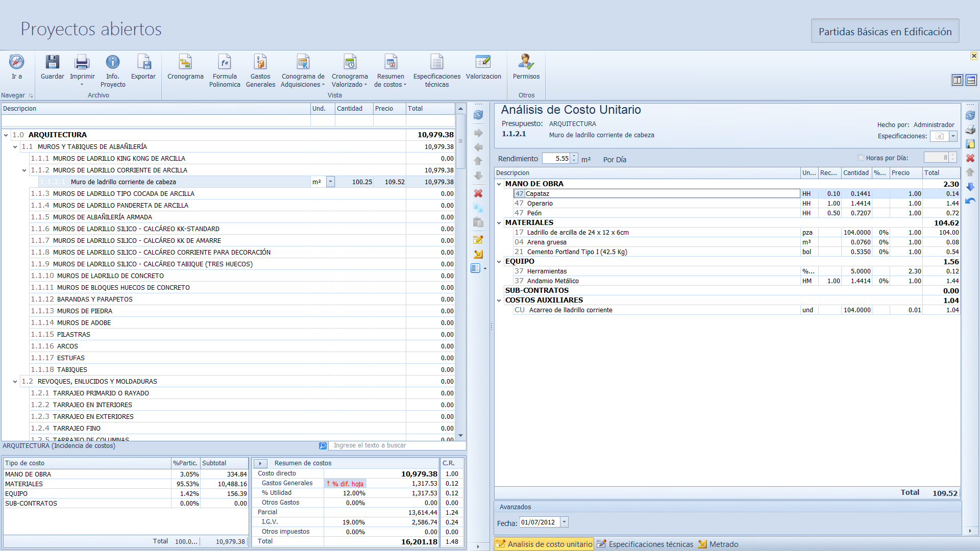Toggle the Horas por Día checkbox

[861, 158]
